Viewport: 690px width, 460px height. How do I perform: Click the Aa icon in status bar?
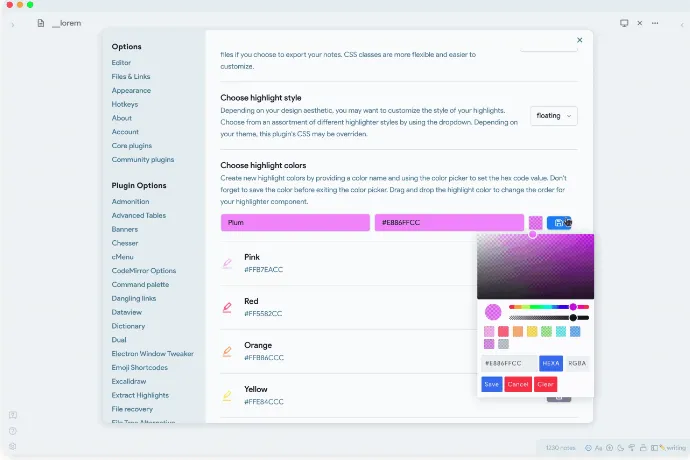[598, 448]
